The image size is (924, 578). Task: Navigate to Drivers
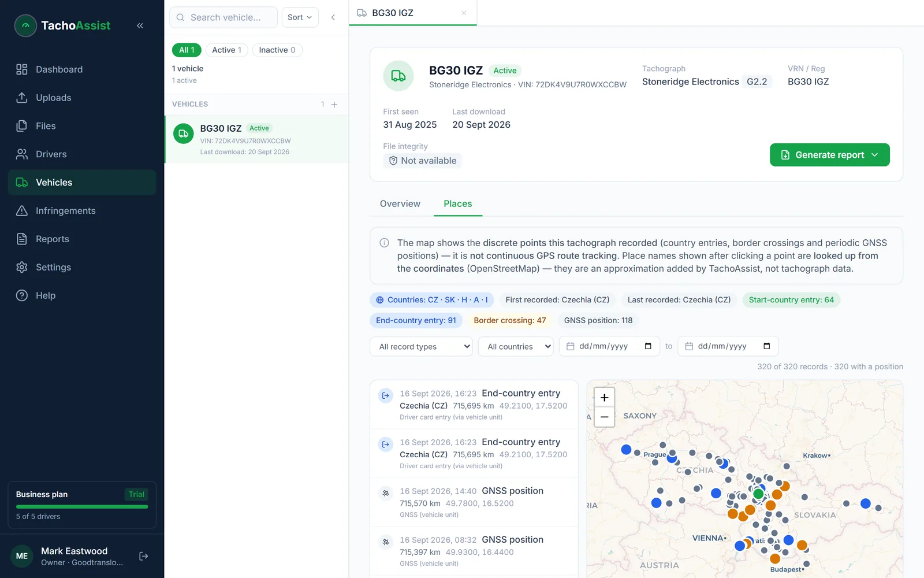coord(82,154)
